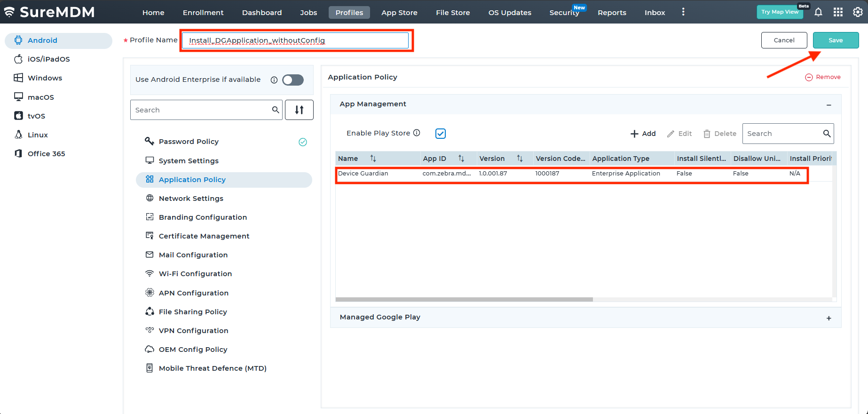Click the Profile Name input field
This screenshot has width=868, height=414.
295,40
